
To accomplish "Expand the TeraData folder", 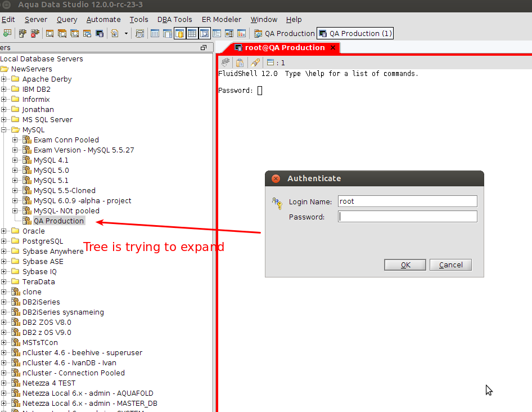I will pos(4,281).
